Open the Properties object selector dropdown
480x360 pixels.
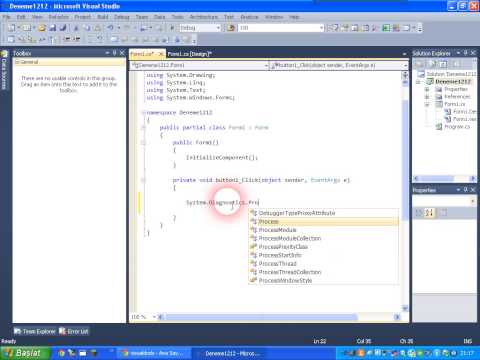coord(472,201)
